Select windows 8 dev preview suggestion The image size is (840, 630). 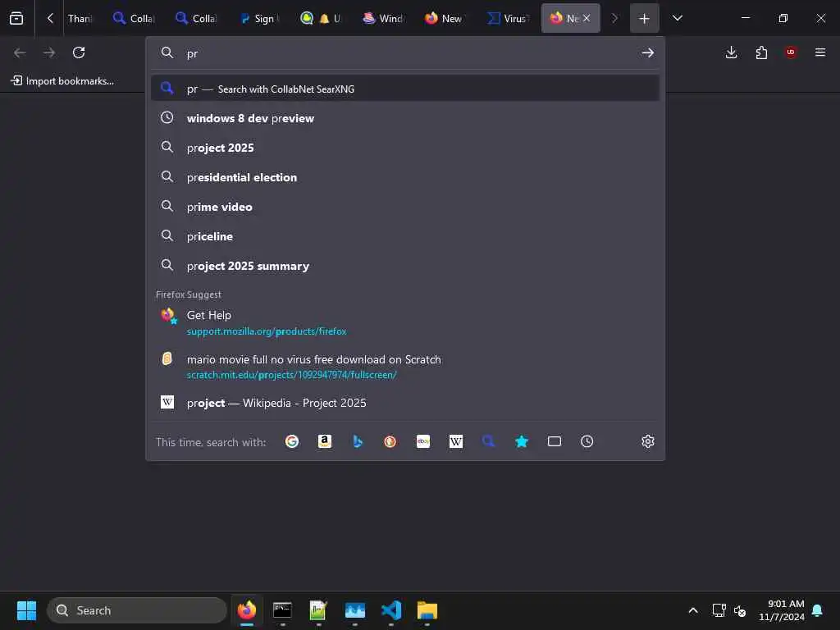coord(405,118)
